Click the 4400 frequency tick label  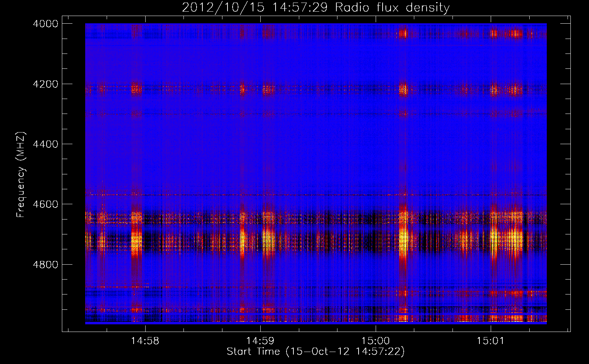point(46,144)
